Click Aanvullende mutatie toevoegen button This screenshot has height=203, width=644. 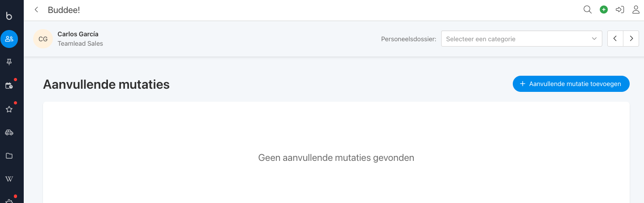point(571,84)
